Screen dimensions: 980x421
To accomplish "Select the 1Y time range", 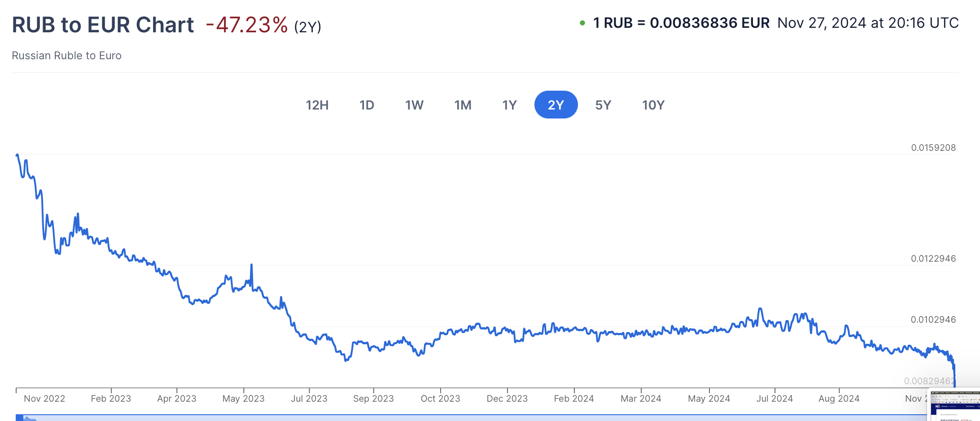I will (x=509, y=105).
